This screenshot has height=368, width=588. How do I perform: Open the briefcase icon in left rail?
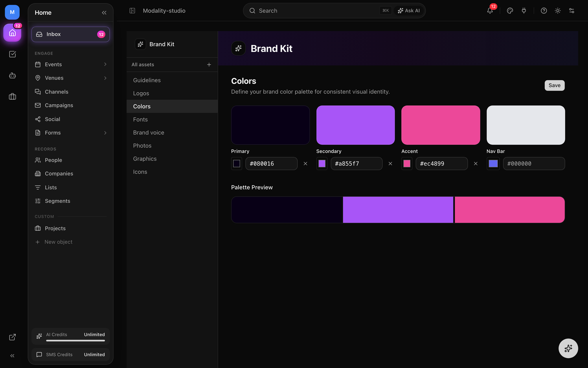click(x=12, y=96)
